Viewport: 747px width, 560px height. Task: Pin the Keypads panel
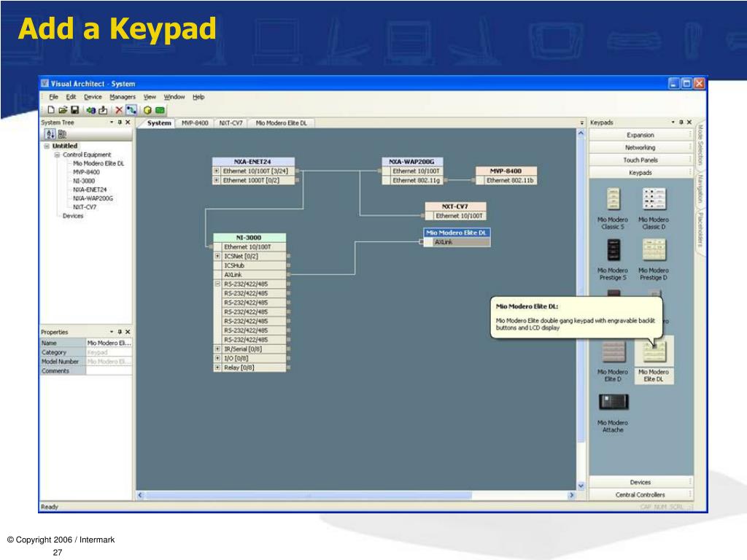tap(681, 122)
